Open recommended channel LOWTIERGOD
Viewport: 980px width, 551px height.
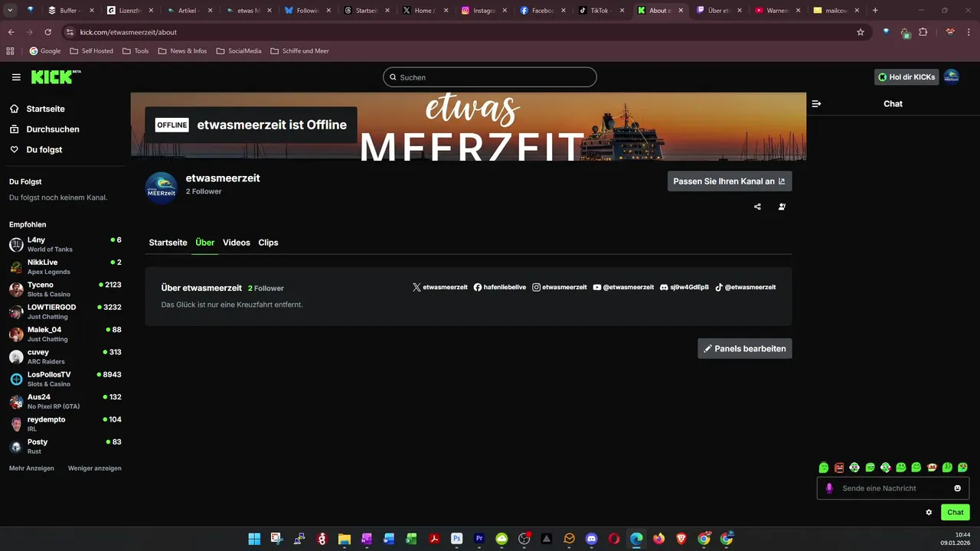(65, 311)
